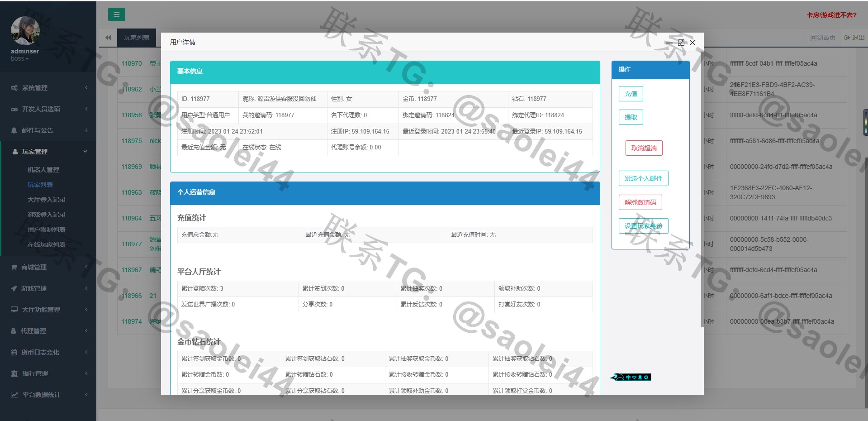Open 游戏登入记录 in the sidebar
This screenshot has height=421, width=868.
click(x=47, y=215)
